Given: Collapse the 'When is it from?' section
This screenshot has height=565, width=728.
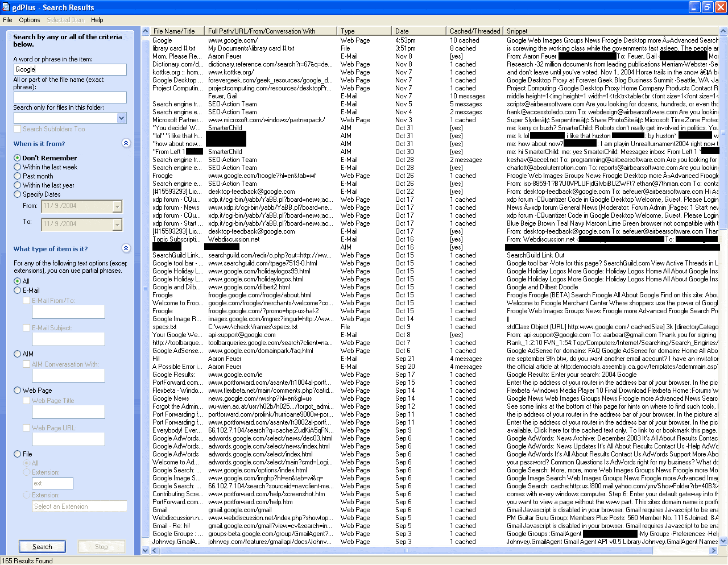Looking at the screenshot, I should click(x=126, y=143).
